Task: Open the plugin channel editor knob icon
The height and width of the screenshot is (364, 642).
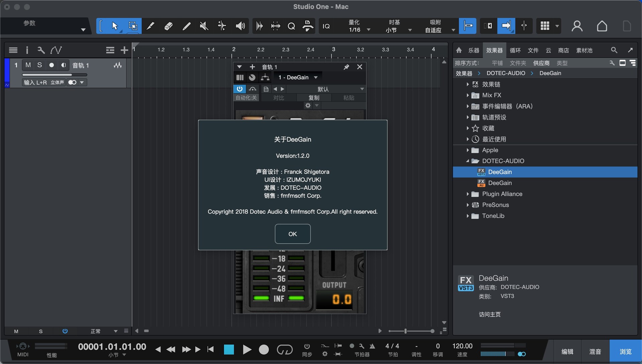Action: pyautogui.click(x=252, y=78)
